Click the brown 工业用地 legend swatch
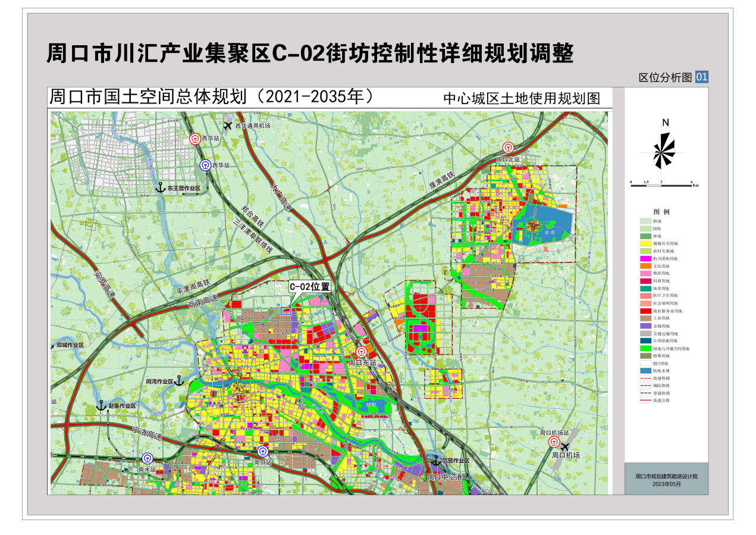Screen dimensions: 756x535 [645, 318]
